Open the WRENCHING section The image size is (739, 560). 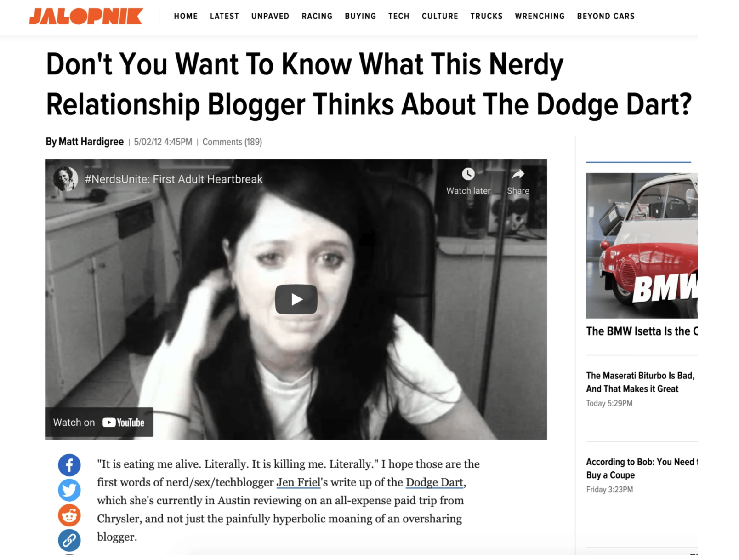(540, 16)
